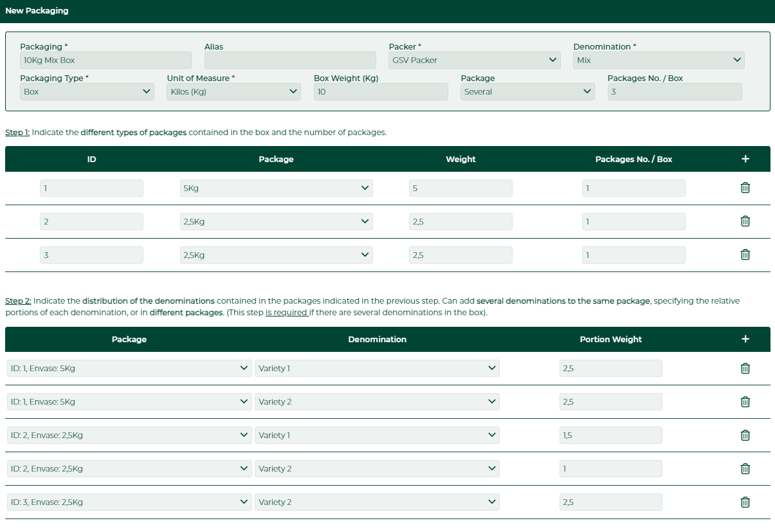Click the 'is required' underlined text

(x=286, y=313)
